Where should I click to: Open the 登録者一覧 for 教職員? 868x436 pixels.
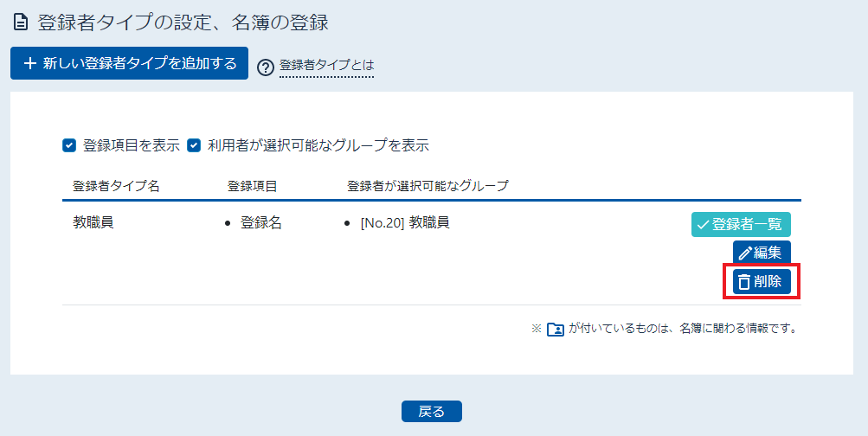pyautogui.click(x=741, y=224)
